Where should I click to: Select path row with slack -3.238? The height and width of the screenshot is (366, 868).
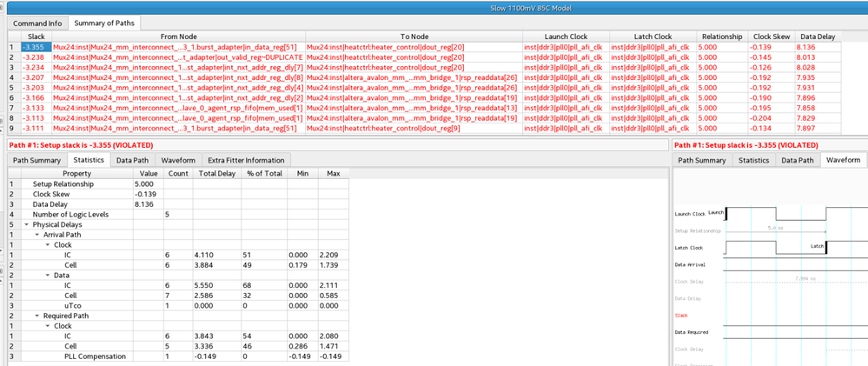(x=33, y=57)
